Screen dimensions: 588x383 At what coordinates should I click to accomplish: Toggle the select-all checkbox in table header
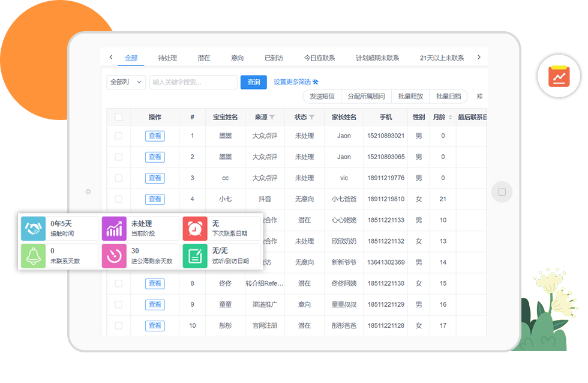118,117
